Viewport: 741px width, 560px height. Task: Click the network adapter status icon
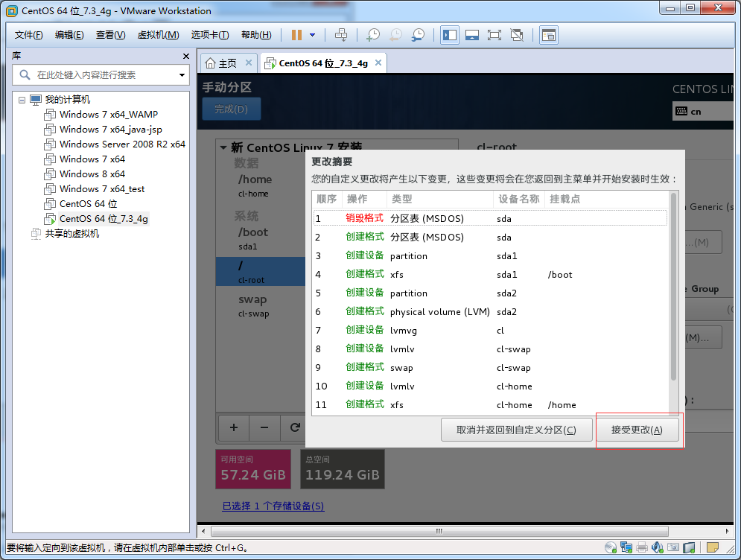pos(626,547)
